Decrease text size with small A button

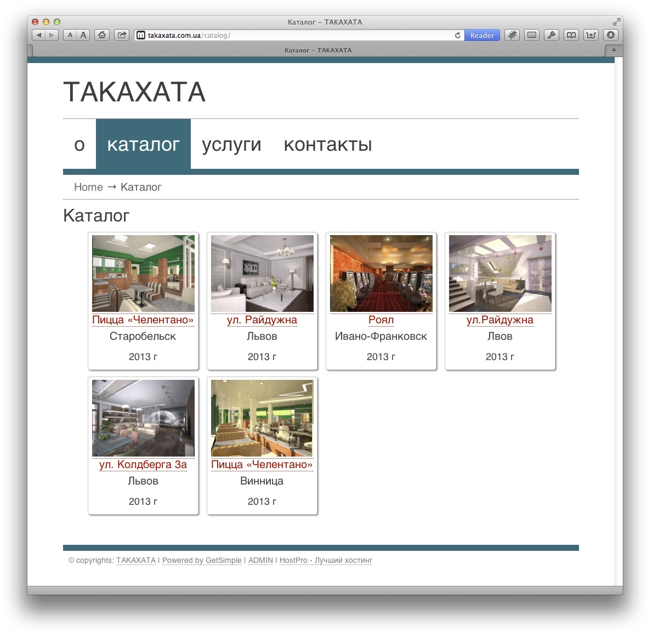pos(70,35)
